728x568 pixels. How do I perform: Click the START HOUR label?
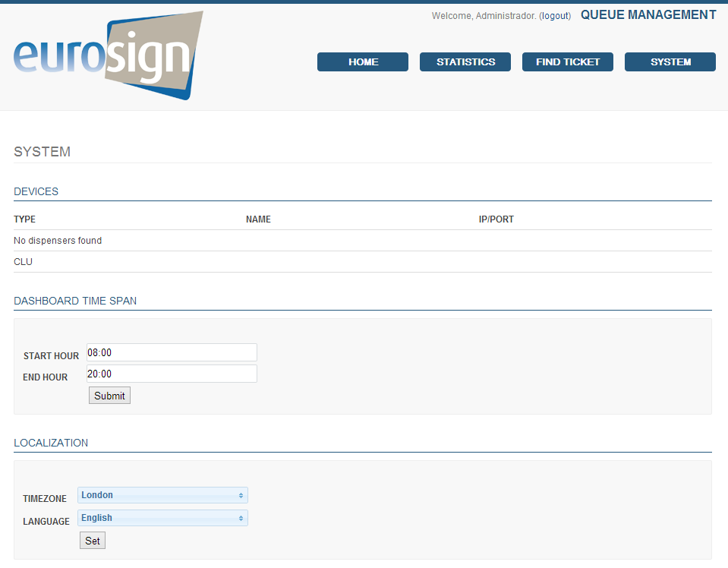pos(51,356)
